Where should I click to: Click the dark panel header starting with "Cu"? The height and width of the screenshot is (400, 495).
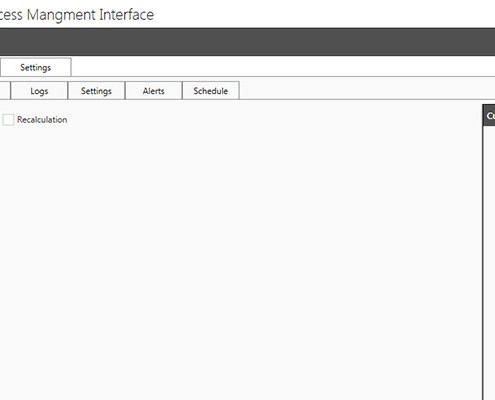click(x=489, y=115)
